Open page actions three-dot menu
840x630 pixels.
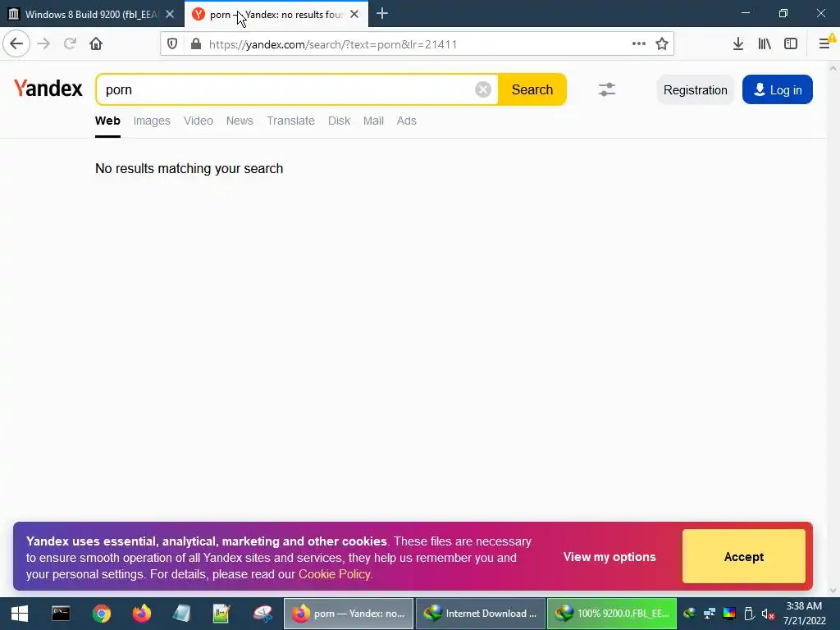pos(638,44)
